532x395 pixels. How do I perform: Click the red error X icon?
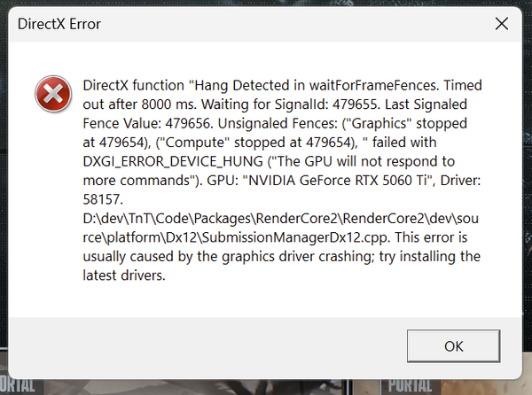click(x=53, y=94)
